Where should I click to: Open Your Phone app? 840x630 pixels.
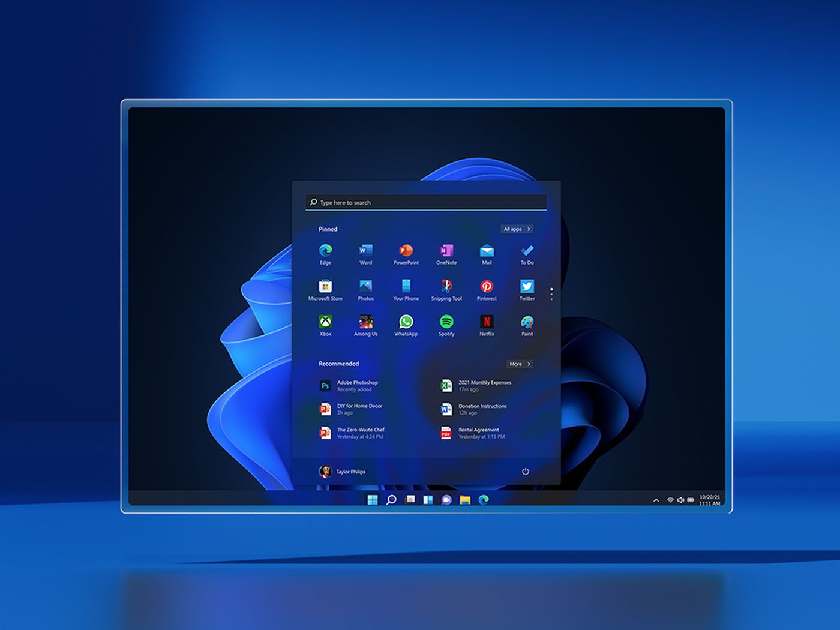coord(406,287)
